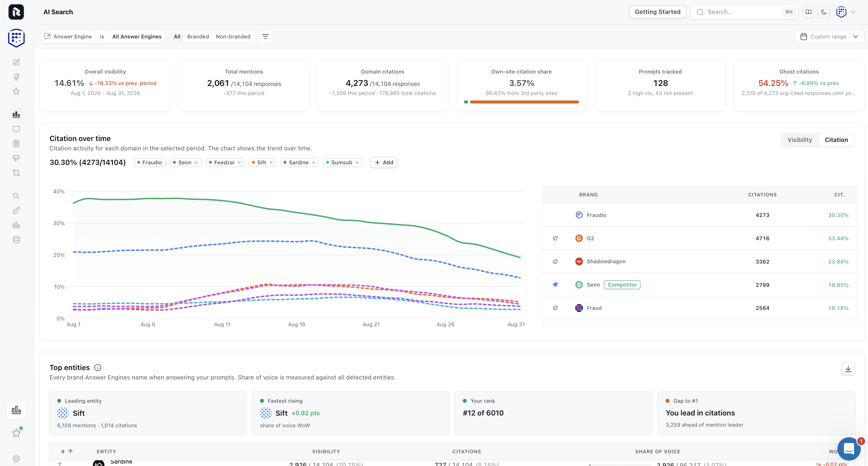This screenshot has height=466, width=868.
Task: Expand the account menu chevron
Action: [x=853, y=12]
